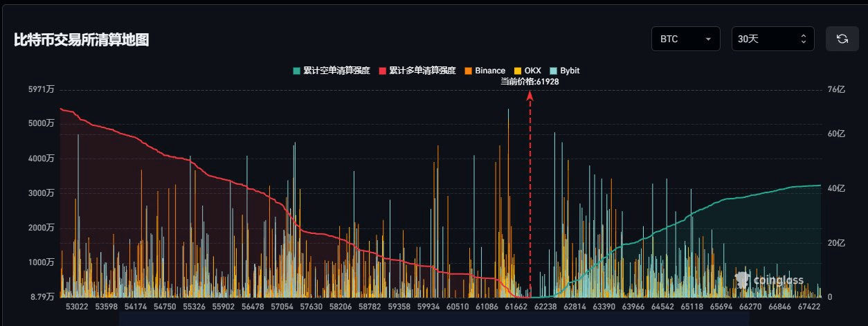The image size is (868, 326).
Task: Click the red 累计多单清算强度 legend swatch
Action: [x=383, y=71]
